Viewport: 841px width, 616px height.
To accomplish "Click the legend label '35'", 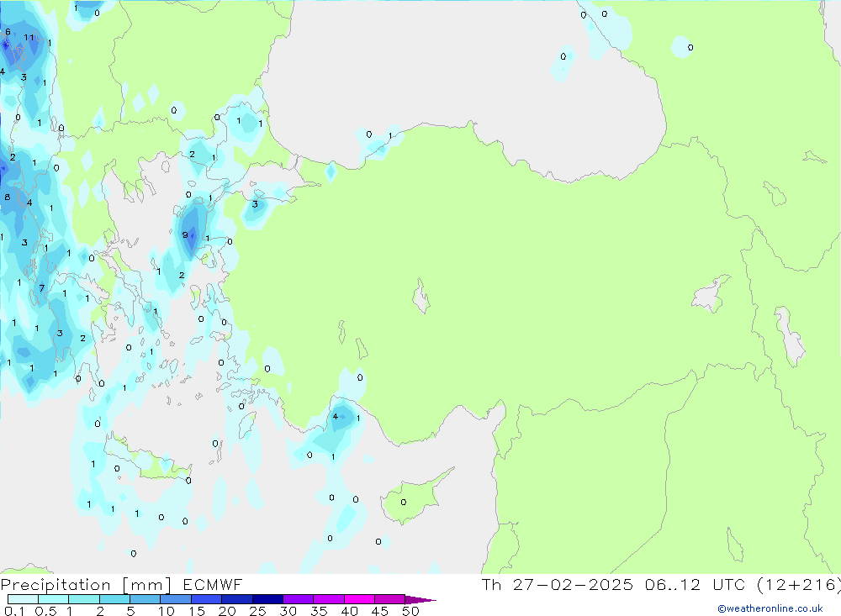I will (319, 611).
